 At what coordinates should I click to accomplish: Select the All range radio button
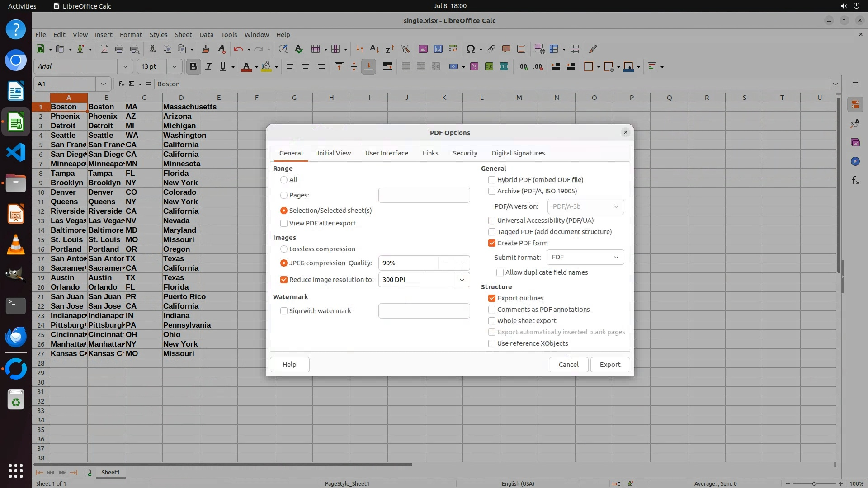pos(284,180)
